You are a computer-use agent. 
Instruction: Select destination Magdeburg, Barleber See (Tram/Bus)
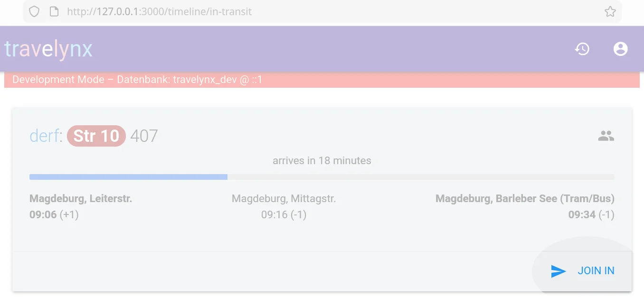click(x=525, y=199)
